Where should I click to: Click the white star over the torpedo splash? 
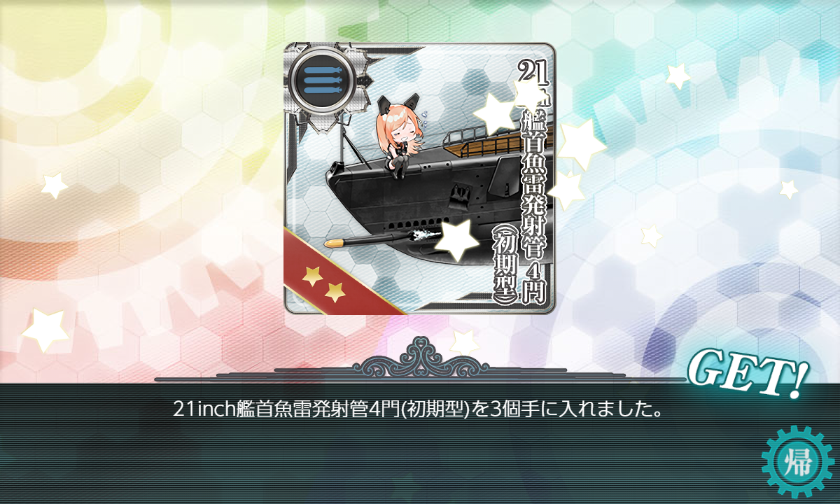pyautogui.click(x=456, y=239)
